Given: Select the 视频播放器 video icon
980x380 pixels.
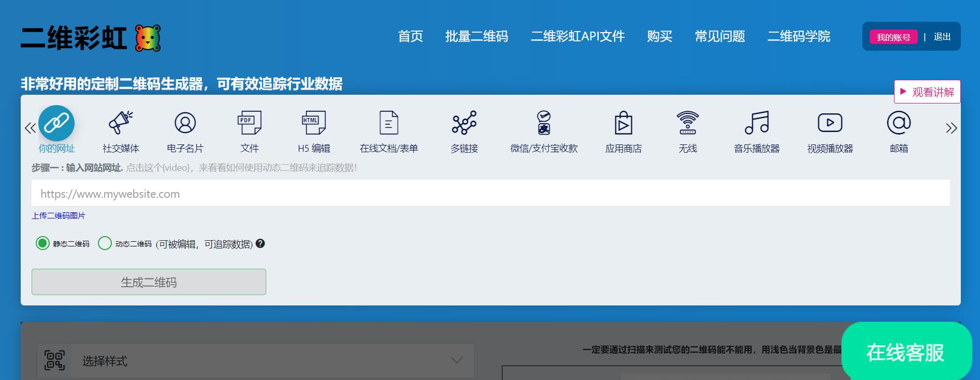Looking at the screenshot, I should pos(830,123).
